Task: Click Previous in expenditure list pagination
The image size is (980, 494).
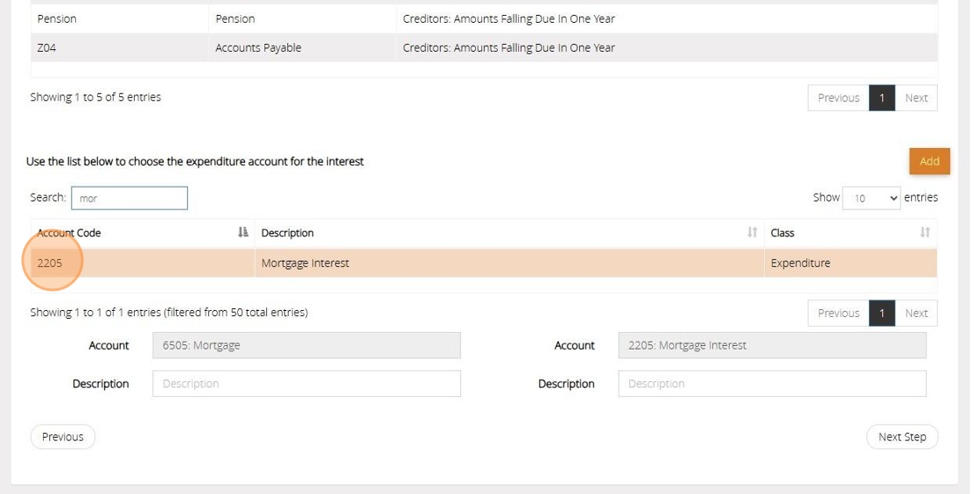Action: click(x=838, y=314)
